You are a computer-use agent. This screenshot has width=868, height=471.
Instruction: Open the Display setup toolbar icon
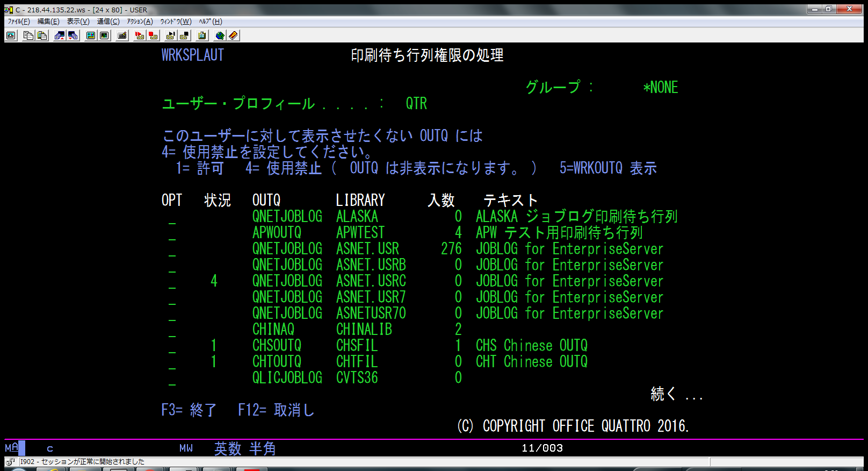[91, 35]
